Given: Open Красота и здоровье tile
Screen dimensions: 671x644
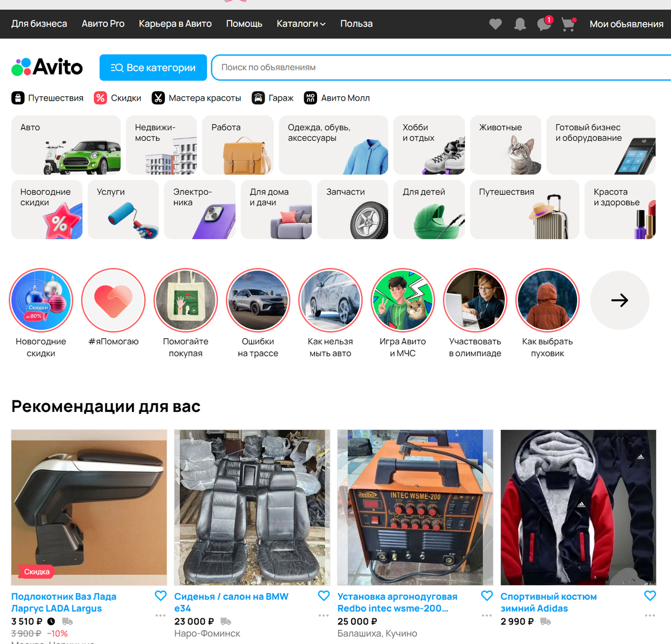Looking at the screenshot, I should [x=620, y=210].
